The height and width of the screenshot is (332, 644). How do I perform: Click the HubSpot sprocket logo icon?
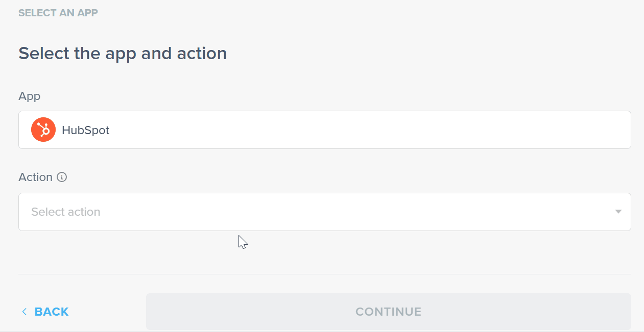tap(43, 130)
